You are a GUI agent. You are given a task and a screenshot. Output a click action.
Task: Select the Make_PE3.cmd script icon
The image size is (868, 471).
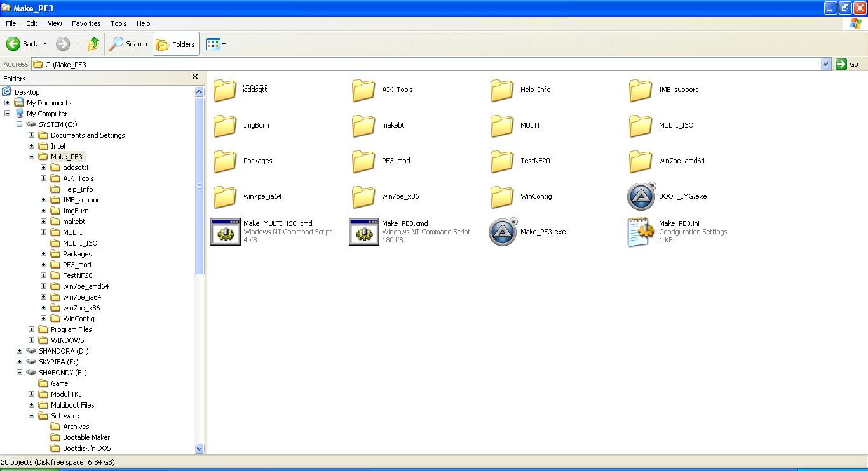click(364, 232)
